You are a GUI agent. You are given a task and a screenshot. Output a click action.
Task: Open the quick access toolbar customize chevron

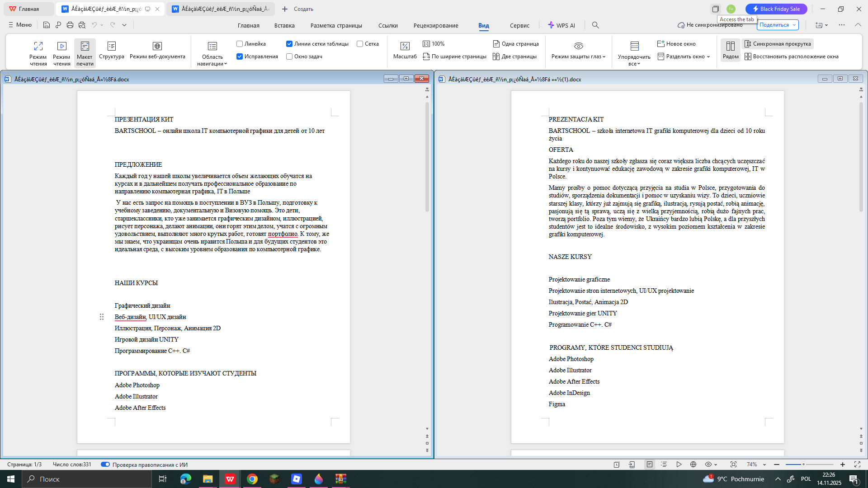(124, 25)
